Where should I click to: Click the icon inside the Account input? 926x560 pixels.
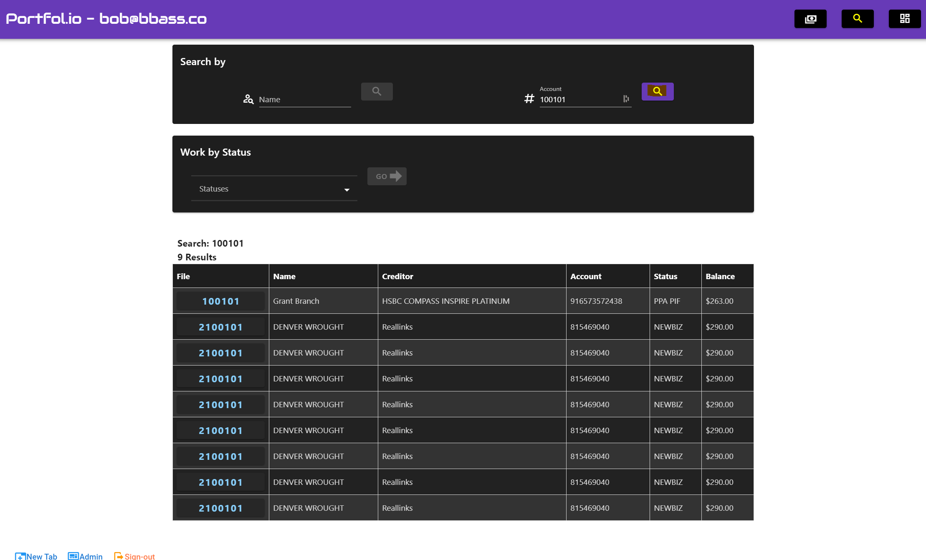[626, 99]
